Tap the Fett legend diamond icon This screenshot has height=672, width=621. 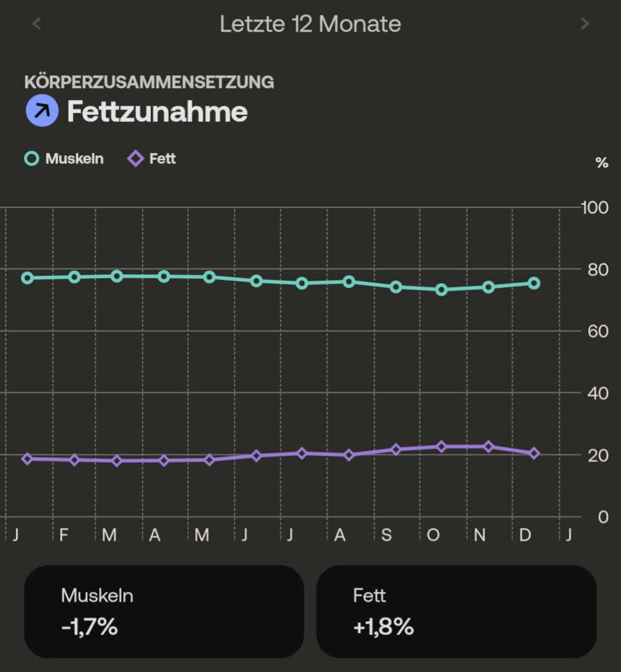(x=135, y=159)
